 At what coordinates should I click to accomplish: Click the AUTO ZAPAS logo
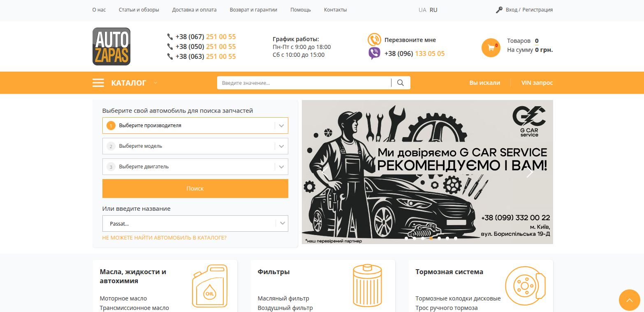pyautogui.click(x=111, y=47)
